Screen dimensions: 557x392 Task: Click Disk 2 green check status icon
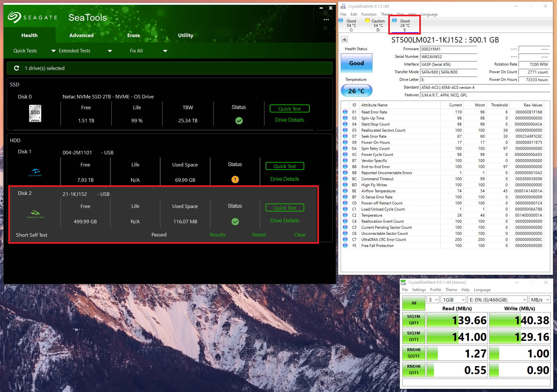pyautogui.click(x=235, y=221)
